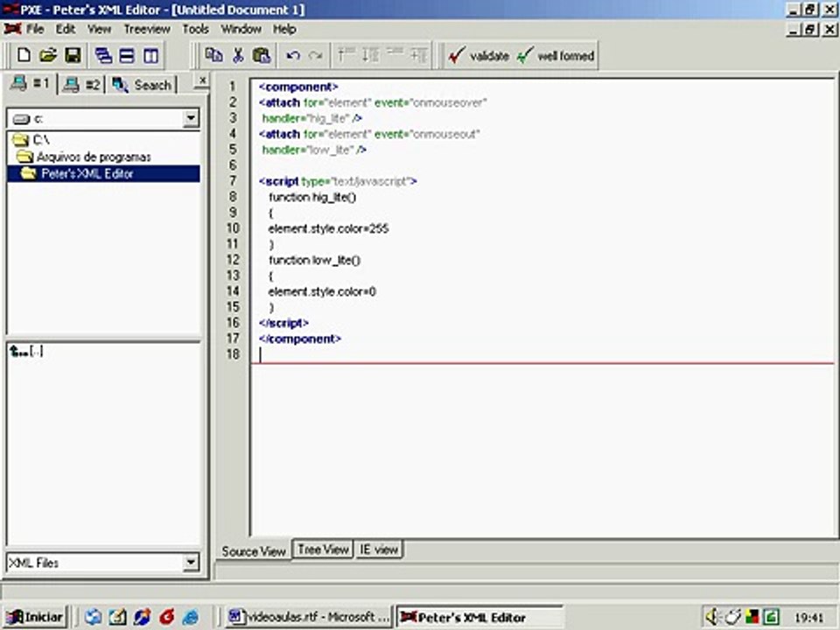Open a file with the open folder icon
This screenshot has height=630, width=840.
point(48,55)
